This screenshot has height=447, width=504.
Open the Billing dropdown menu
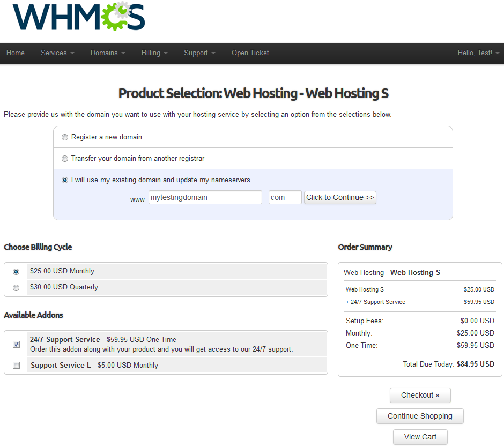(154, 53)
